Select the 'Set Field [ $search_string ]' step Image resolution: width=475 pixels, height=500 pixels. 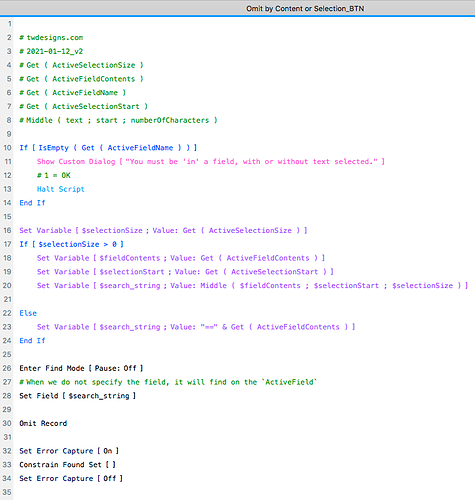pos(77,396)
